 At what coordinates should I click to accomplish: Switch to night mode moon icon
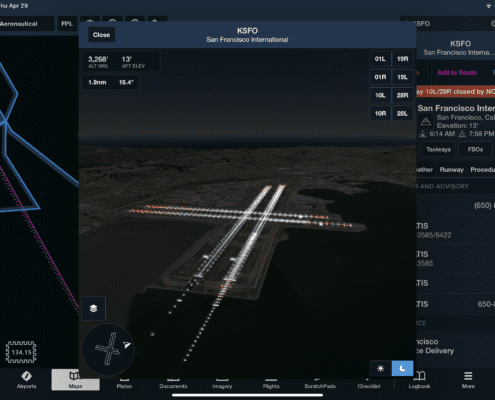coord(402,368)
